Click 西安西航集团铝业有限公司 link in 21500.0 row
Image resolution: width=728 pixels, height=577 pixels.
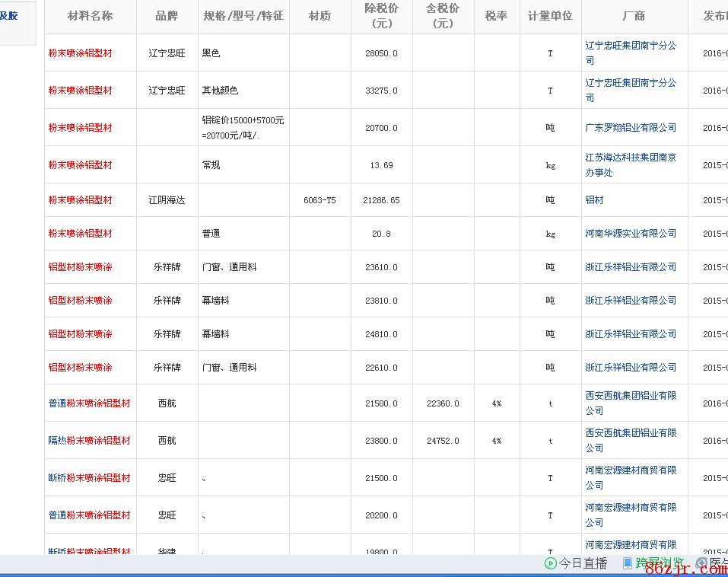pyautogui.click(x=630, y=403)
